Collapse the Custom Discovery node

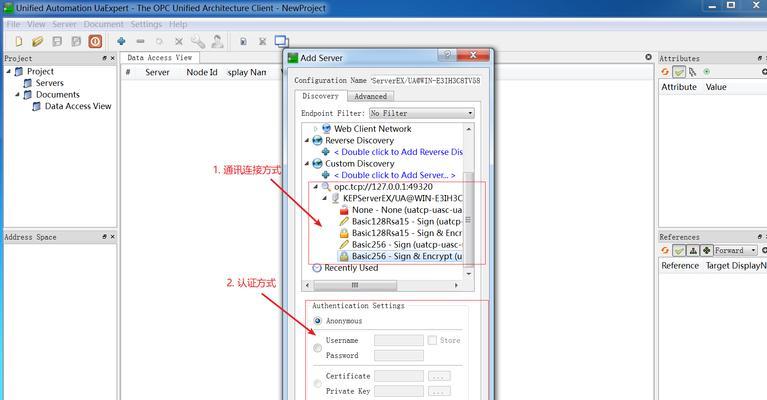(307, 164)
